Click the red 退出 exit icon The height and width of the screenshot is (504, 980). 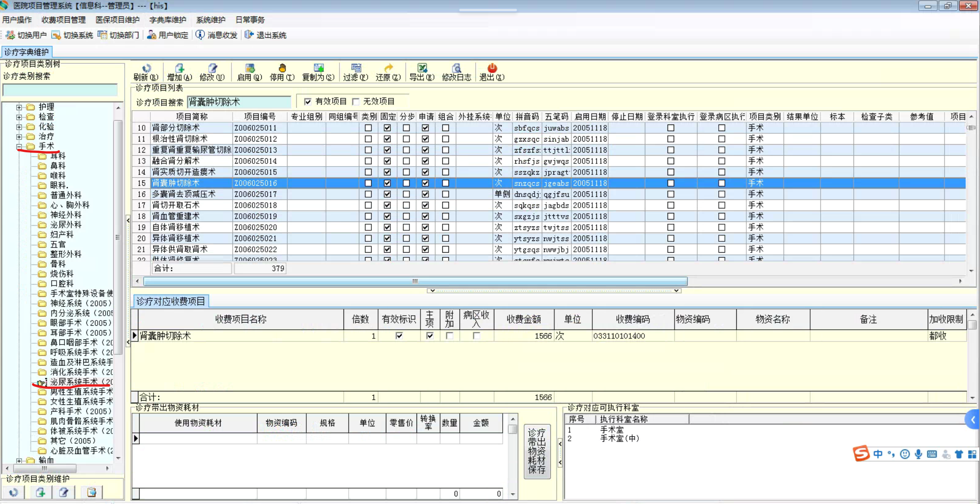pyautogui.click(x=492, y=68)
